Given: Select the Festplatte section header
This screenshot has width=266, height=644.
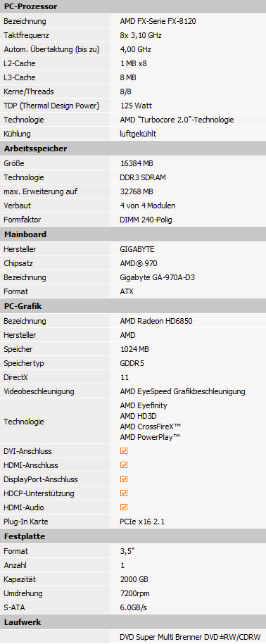Looking at the screenshot, I should point(133,536).
